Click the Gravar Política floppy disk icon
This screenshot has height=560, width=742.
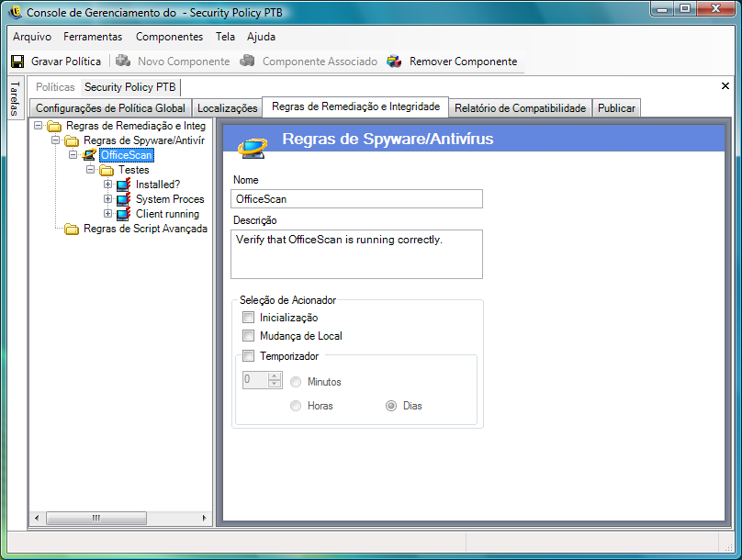pos(17,62)
